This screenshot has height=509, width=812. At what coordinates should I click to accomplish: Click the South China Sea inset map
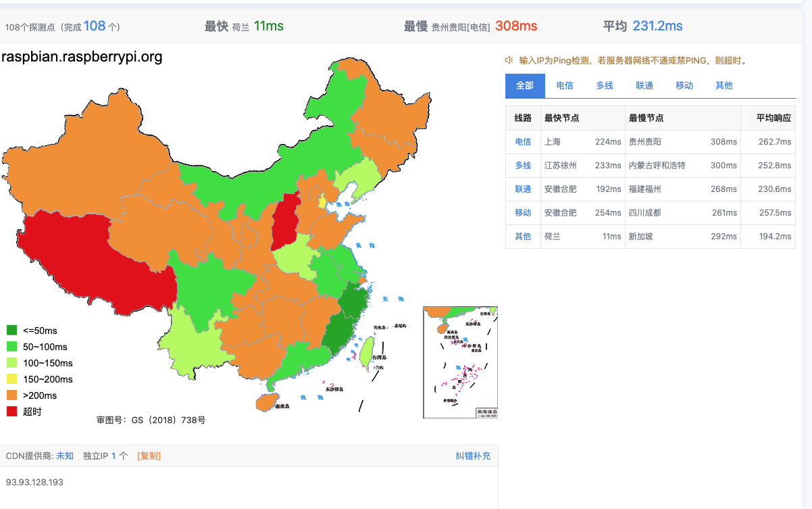pyautogui.click(x=460, y=362)
